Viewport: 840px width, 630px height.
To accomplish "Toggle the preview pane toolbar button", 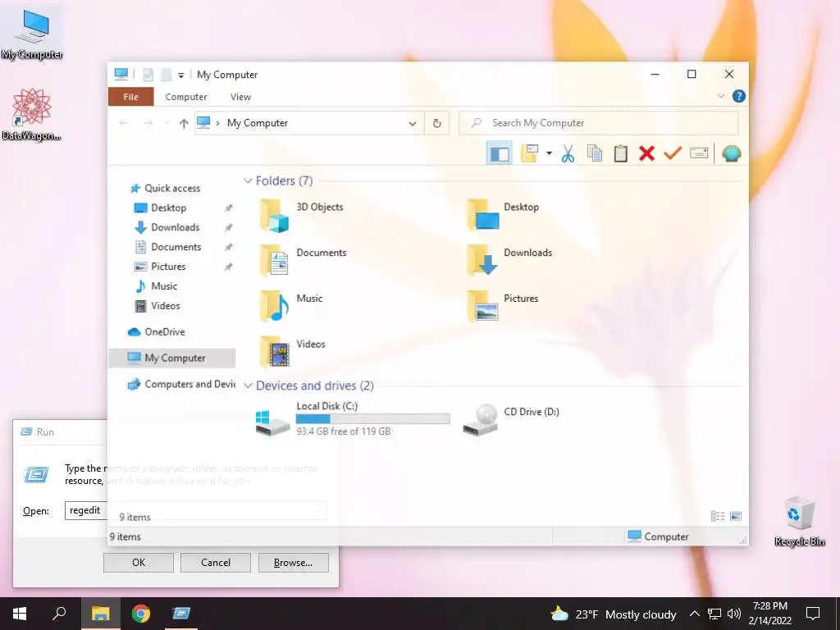I will pos(500,153).
